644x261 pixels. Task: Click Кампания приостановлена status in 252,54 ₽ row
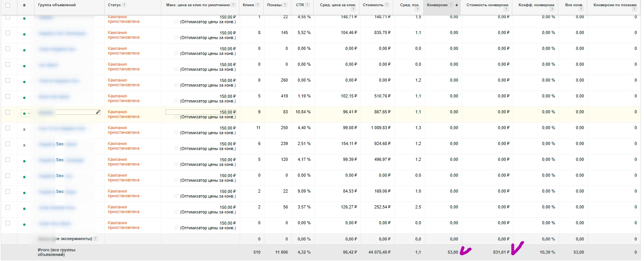point(124,210)
